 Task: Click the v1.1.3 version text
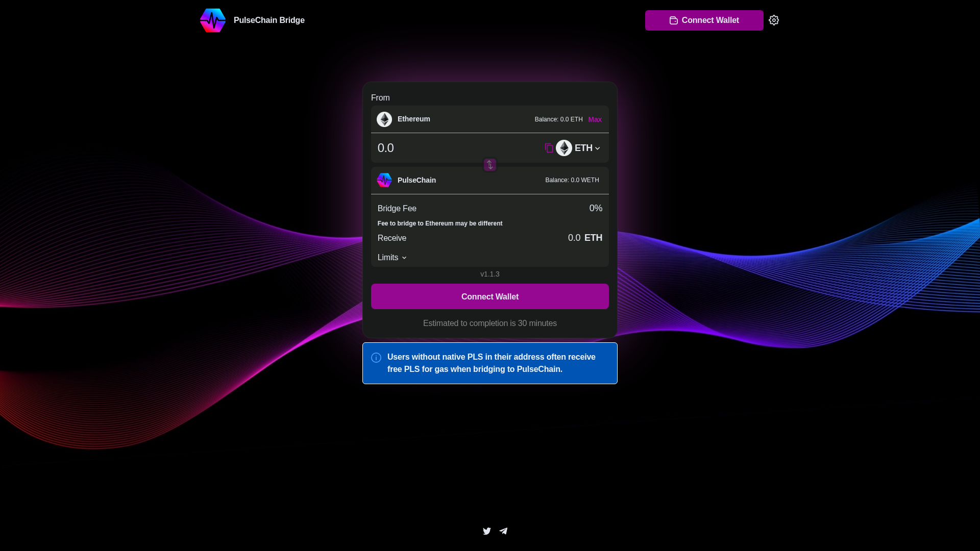490,274
